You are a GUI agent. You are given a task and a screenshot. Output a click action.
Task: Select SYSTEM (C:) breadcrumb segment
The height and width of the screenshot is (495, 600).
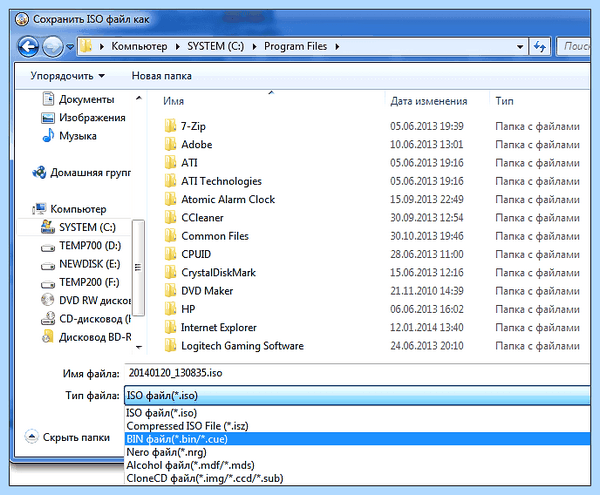coord(215,46)
